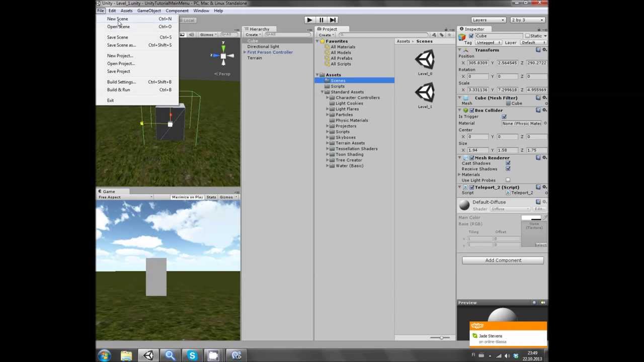644x362 pixels.
Task: Click the Mesh Renderer gear settings icon
Action: pos(544,158)
